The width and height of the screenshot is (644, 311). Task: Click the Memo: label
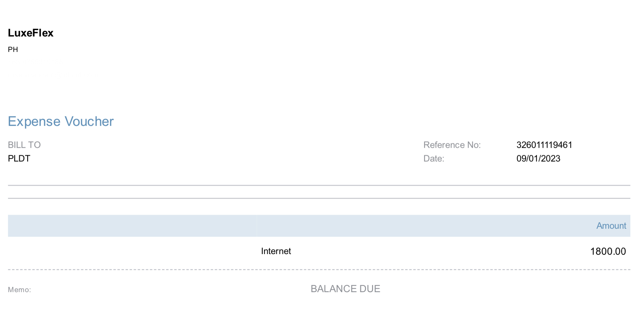click(x=19, y=290)
